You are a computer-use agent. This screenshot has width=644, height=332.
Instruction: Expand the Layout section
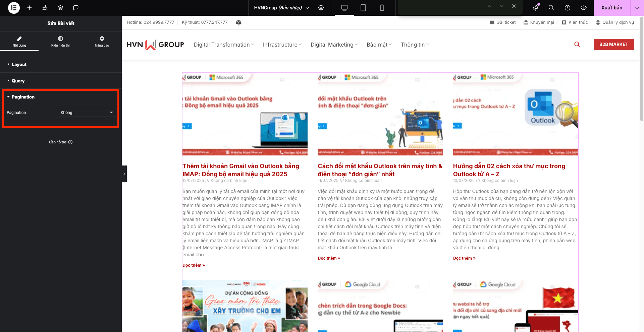19,64
